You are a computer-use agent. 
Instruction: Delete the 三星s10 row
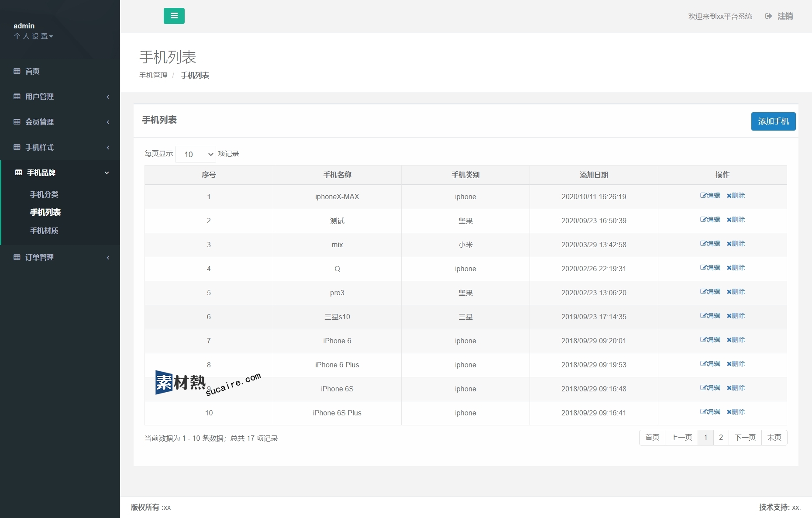click(736, 316)
